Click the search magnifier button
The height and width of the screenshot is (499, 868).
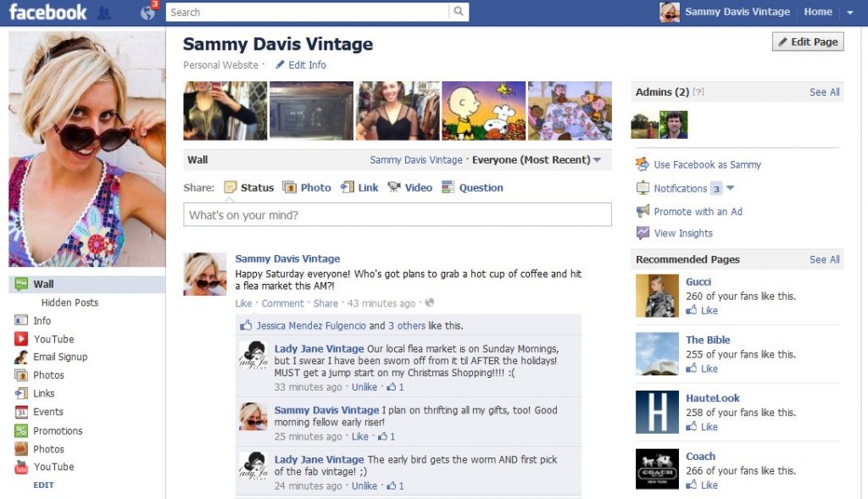coord(459,12)
